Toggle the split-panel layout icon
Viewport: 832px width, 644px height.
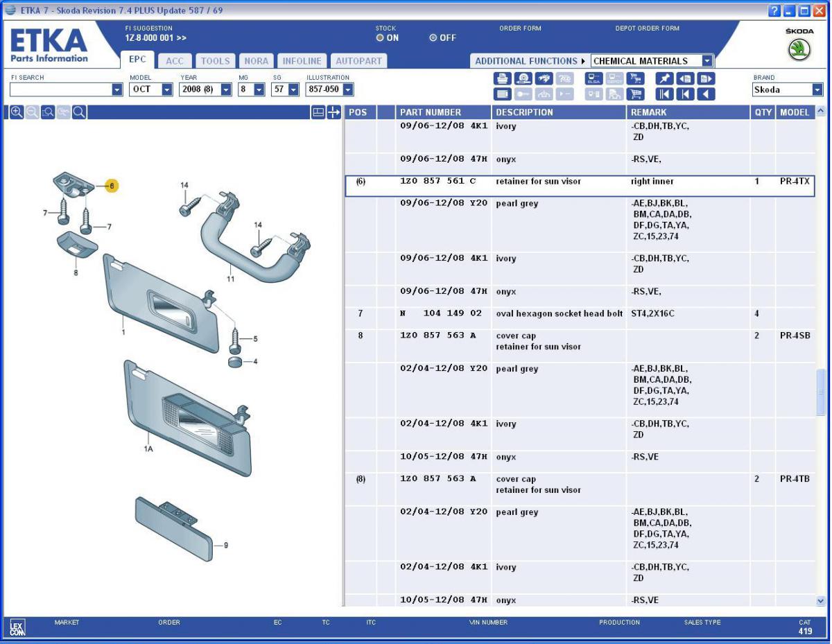[320, 112]
